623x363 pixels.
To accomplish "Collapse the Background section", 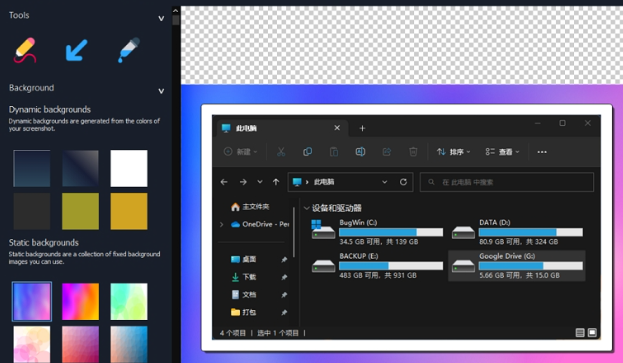I will coord(161,91).
